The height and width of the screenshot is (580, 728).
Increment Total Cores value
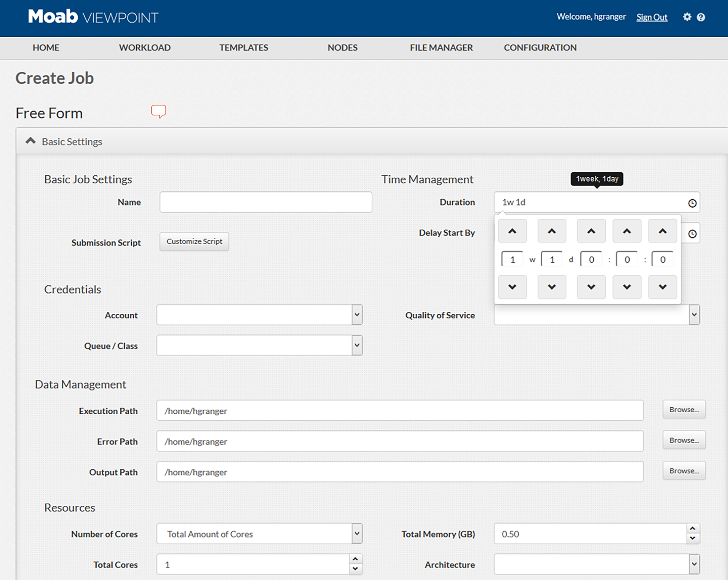pos(355,559)
